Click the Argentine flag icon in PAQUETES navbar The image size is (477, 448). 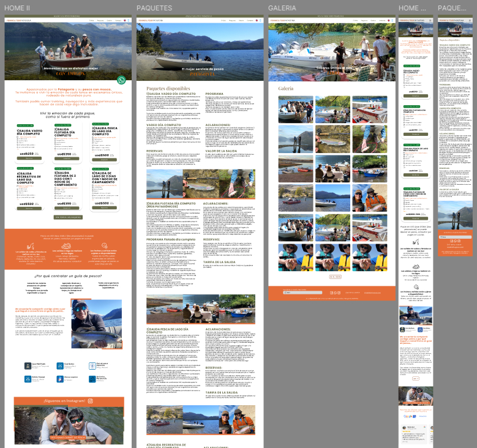(260, 20)
